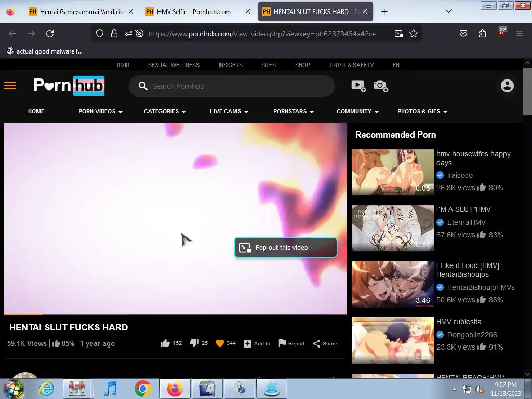Viewport: 532px width, 399px height.
Task: Bookmark this page with the star icon
Action: coord(414,34)
